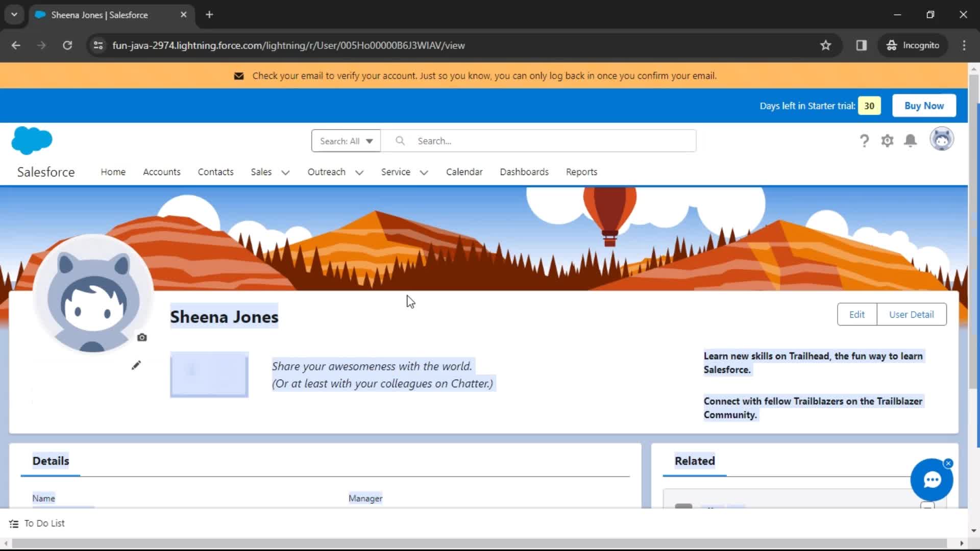
Task: View site information icon in address bar
Action: pyautogui.click(x=98, y=45)
